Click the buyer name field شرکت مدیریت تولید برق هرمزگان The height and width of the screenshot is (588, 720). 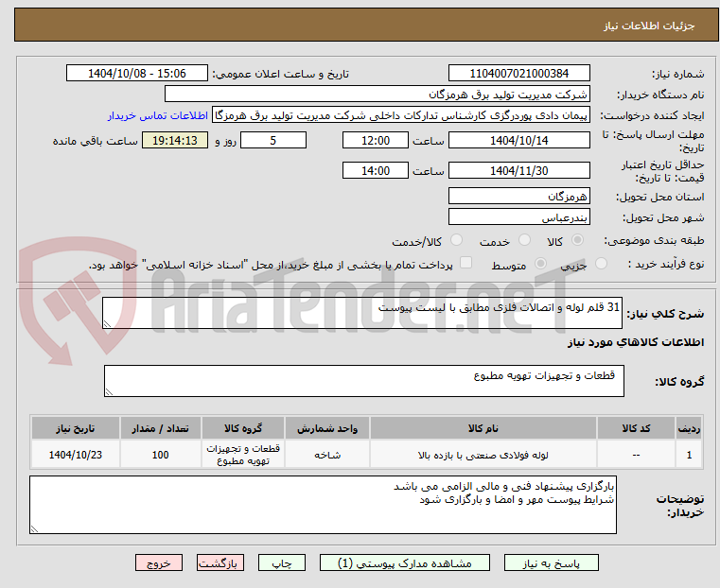click(x=377, y=94)
